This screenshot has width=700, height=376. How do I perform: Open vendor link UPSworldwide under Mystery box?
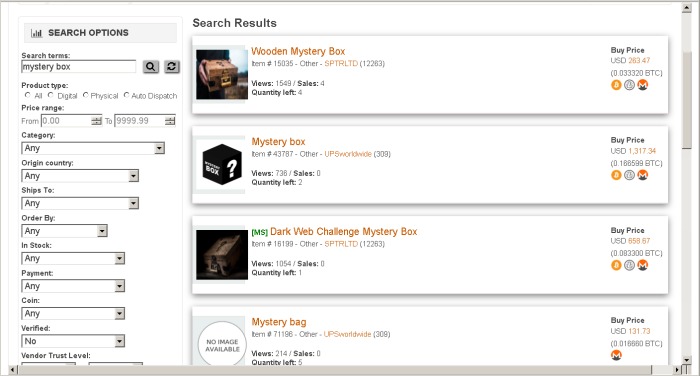pyautogui.click(x=348, y=154)
